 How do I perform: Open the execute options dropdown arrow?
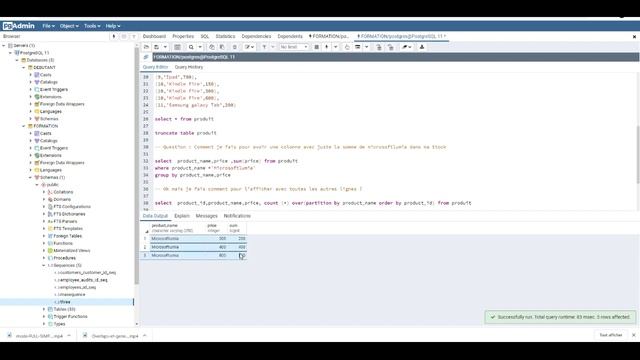(x=336, y=47)
